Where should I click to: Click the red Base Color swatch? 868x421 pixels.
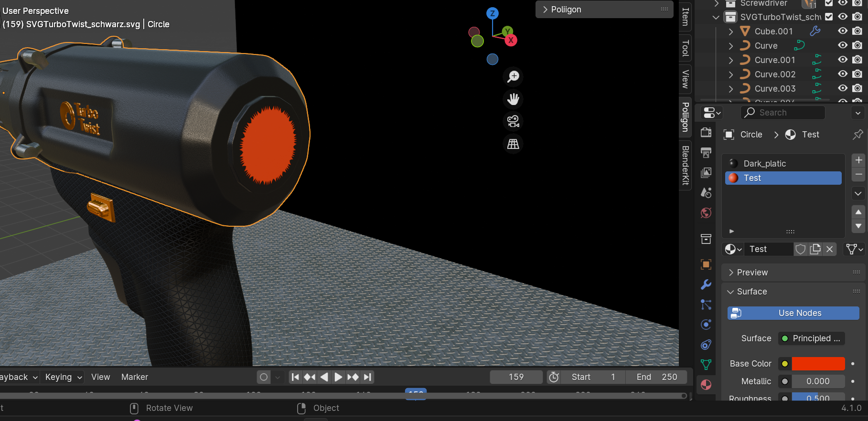click(818, 364)
